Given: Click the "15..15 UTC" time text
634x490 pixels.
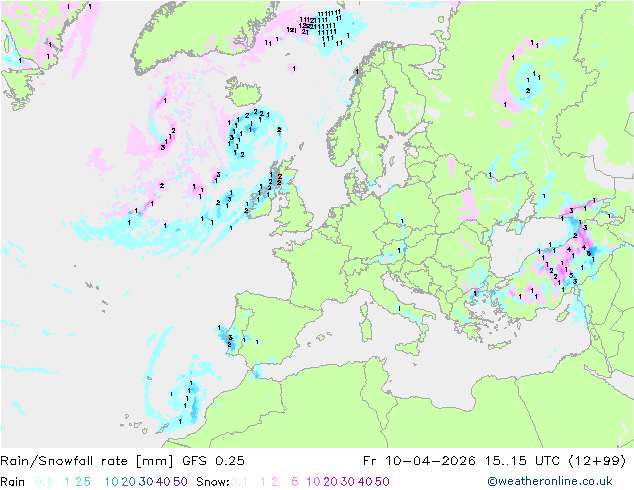Looking at the screenshot, I should pos(523,461).
